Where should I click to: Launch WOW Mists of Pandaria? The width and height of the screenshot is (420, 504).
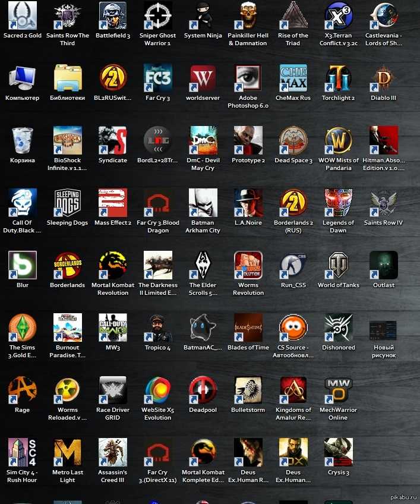[x=339, y=140]
